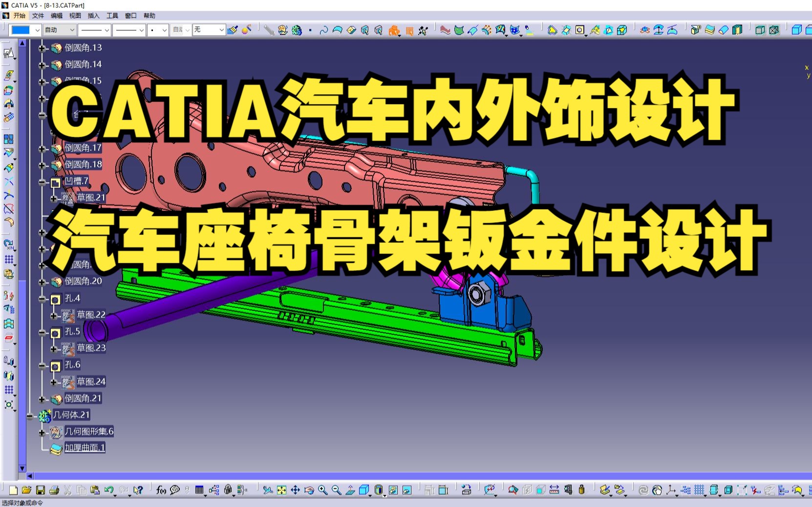This screenshot has width=812, height=507.
Task: Click the horizontal scrollbar left arrow
Action: tap(30, 476)
